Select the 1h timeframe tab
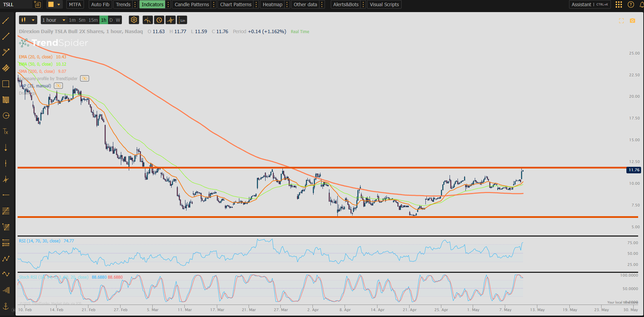 (x=104, y=20)
